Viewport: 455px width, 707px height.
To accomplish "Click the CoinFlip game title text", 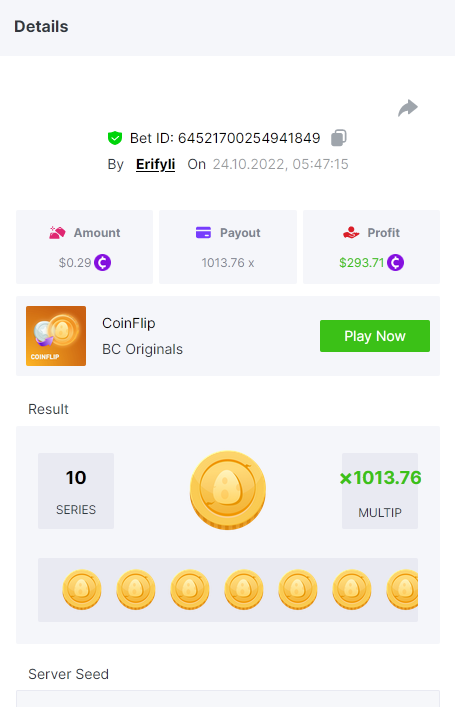I will (129, 323).
